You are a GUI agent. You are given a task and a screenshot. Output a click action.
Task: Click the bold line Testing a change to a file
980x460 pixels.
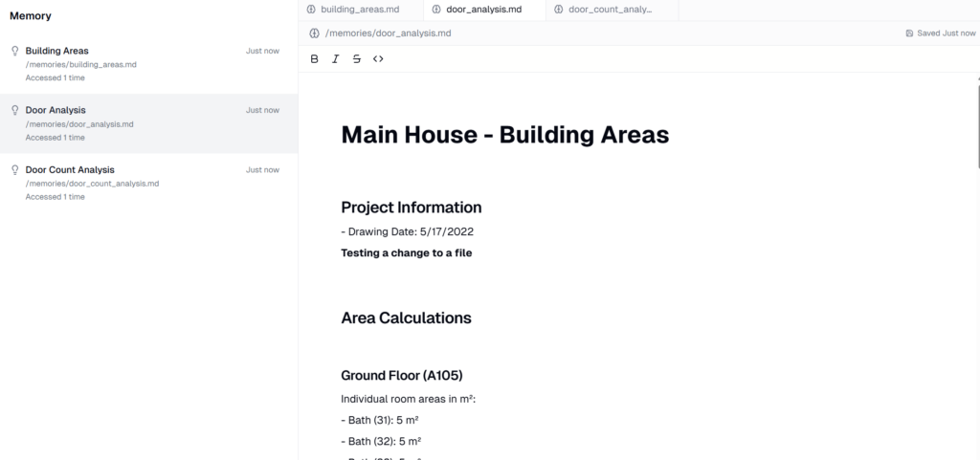point(406,253)
